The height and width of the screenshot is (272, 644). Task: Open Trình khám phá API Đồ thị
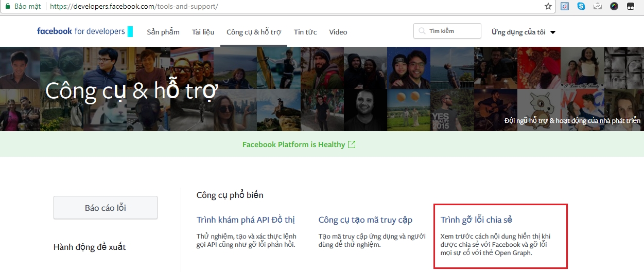(x=246, y=220)
